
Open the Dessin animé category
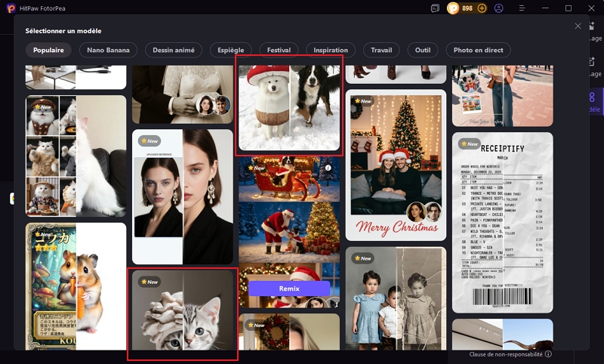click(x=173, y=51)
